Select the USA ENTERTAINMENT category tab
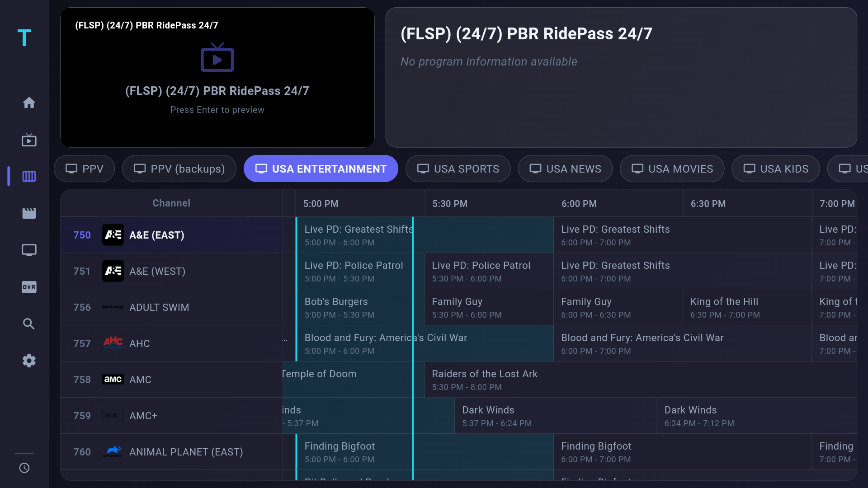The height and width of the screenshot is (488, 868). point(321,169)
